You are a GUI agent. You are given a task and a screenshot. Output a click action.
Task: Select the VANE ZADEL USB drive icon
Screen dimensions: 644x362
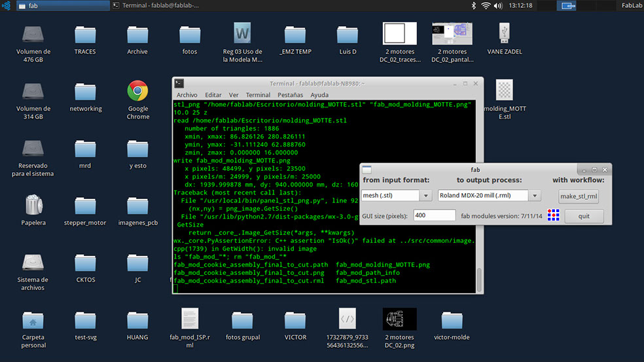pos(505,33)
